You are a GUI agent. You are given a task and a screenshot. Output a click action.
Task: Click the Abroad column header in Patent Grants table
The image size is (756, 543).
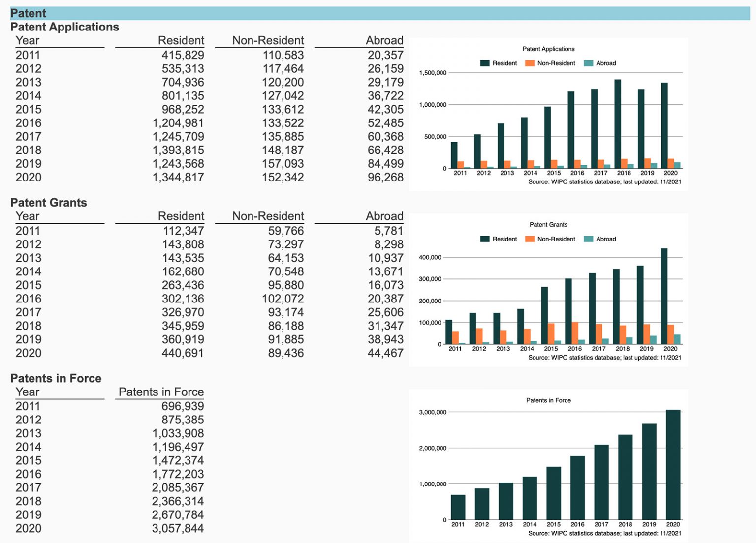[384, 216]
